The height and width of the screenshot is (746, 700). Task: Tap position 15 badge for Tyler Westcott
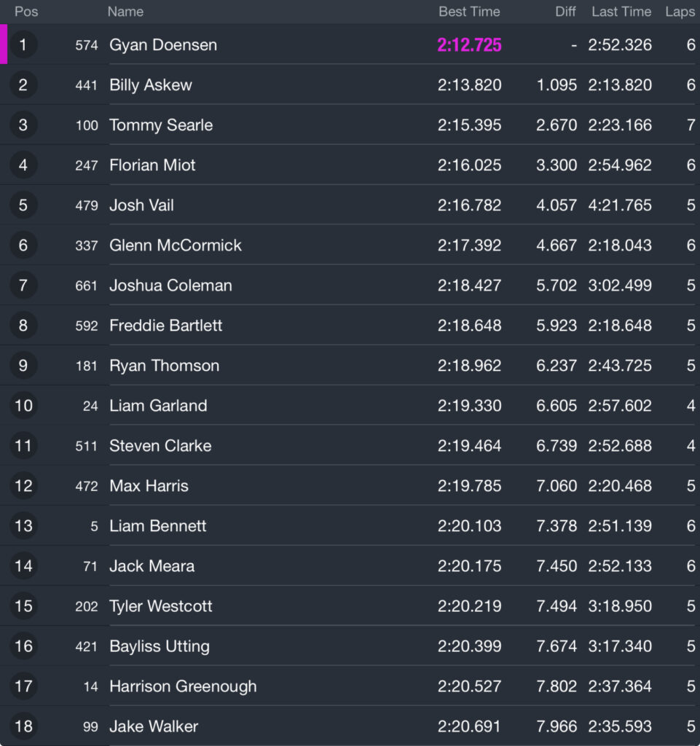(23, 605)
